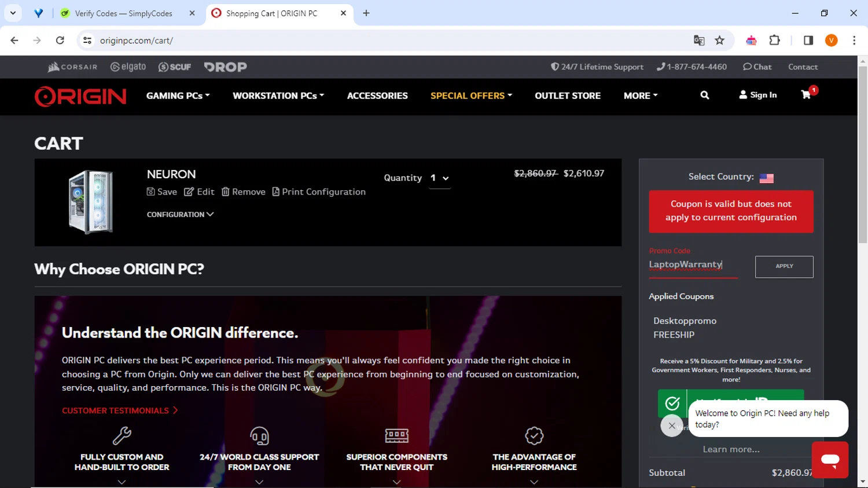Open the Outlet Store page

point(568,96)
